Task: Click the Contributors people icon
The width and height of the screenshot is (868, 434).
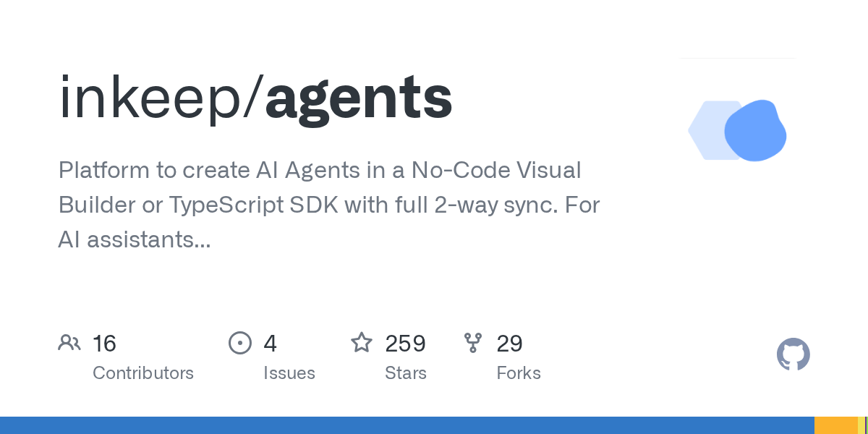Action: pos(69,343)
